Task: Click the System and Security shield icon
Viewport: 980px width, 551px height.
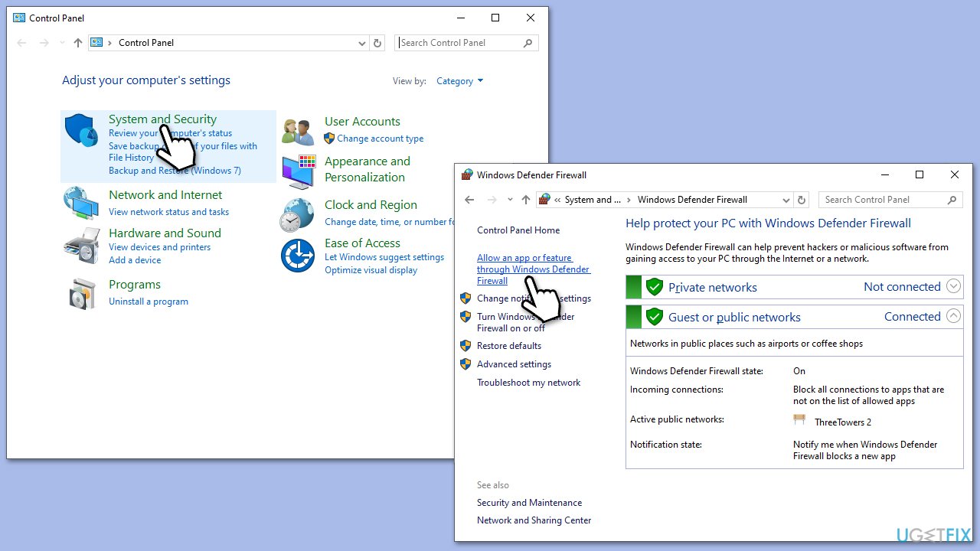Action: coord(80,131)
